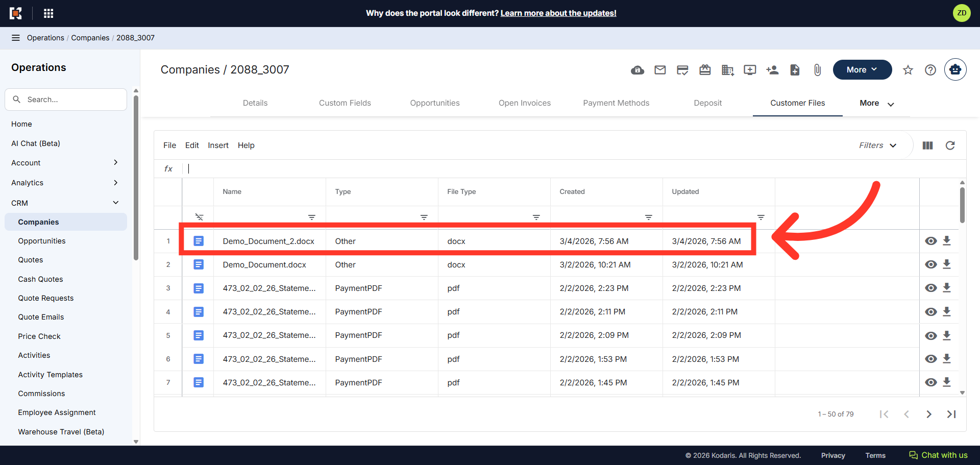Open 'Chat with us' support chat
The width and height of the screenshot is (980, 465).
click(x=938, y=455)
